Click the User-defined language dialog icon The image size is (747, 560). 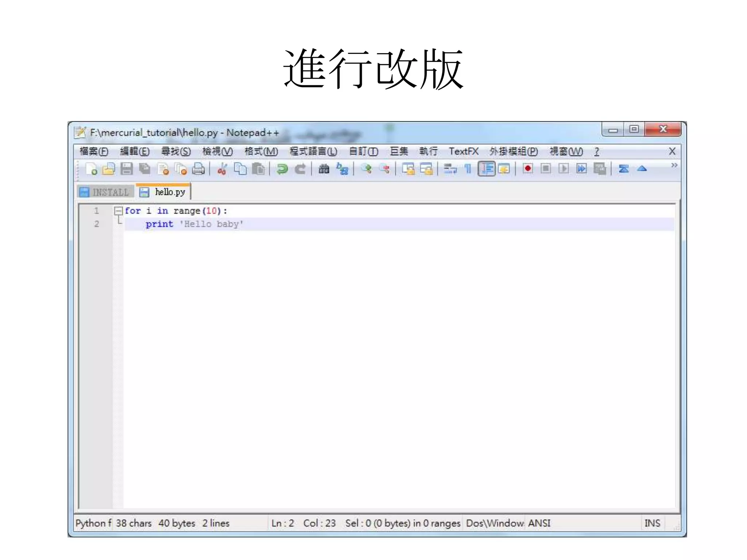(x=504, y=169)
